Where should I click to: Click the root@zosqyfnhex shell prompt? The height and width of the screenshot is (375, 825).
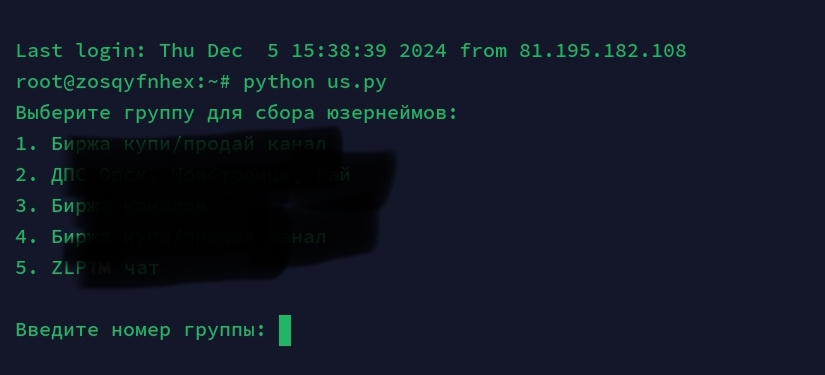tap(124, 83)
